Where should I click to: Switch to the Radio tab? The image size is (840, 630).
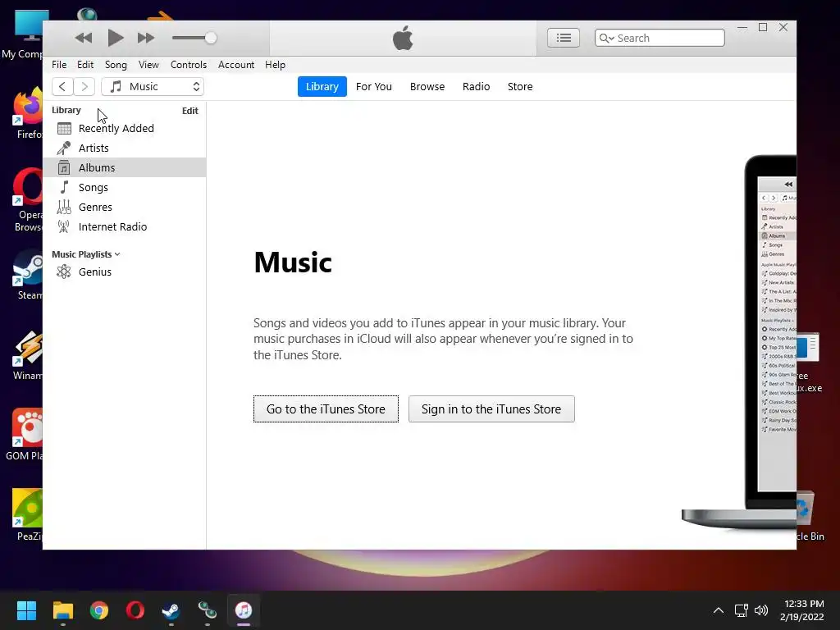pyautogui.click(x=477, y=87)
